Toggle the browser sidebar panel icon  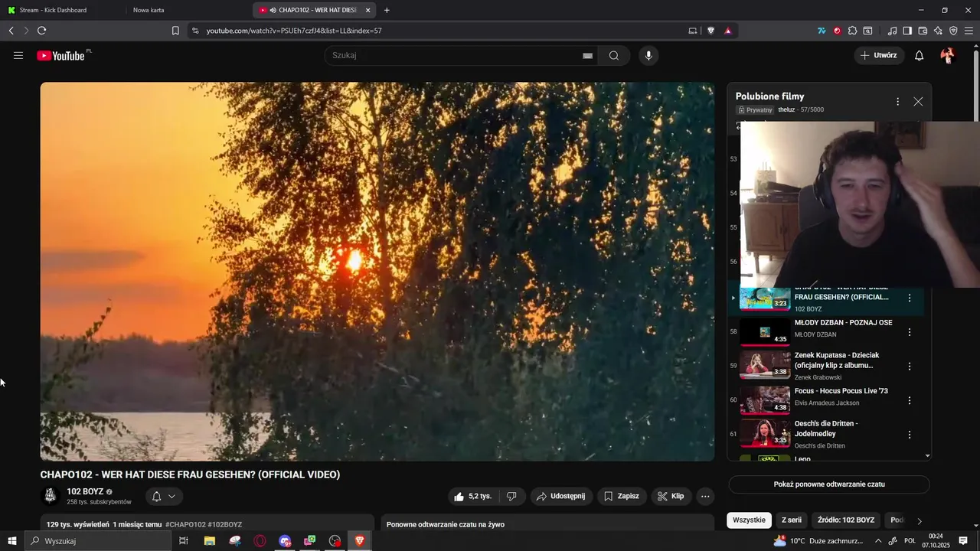[x=907, y=31]
